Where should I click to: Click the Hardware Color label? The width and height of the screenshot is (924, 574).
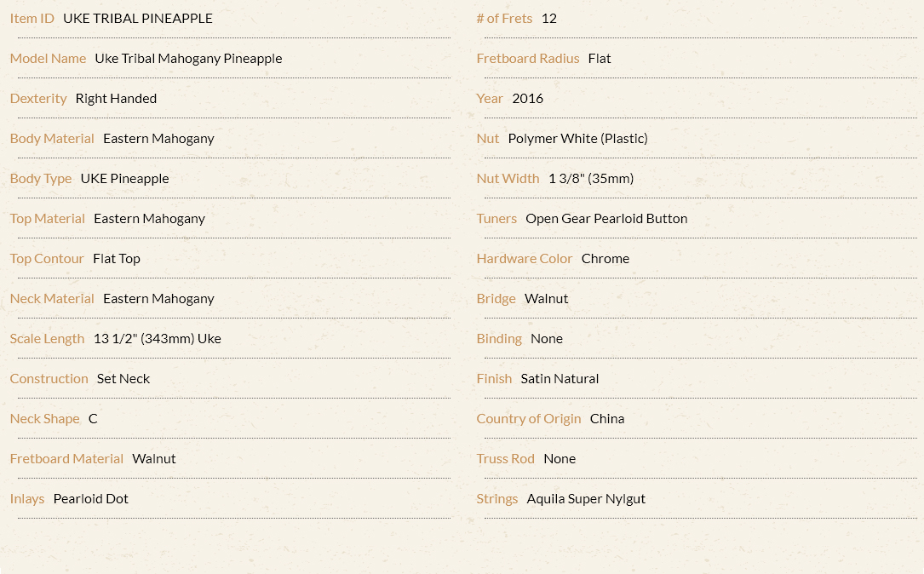point(525,259)
